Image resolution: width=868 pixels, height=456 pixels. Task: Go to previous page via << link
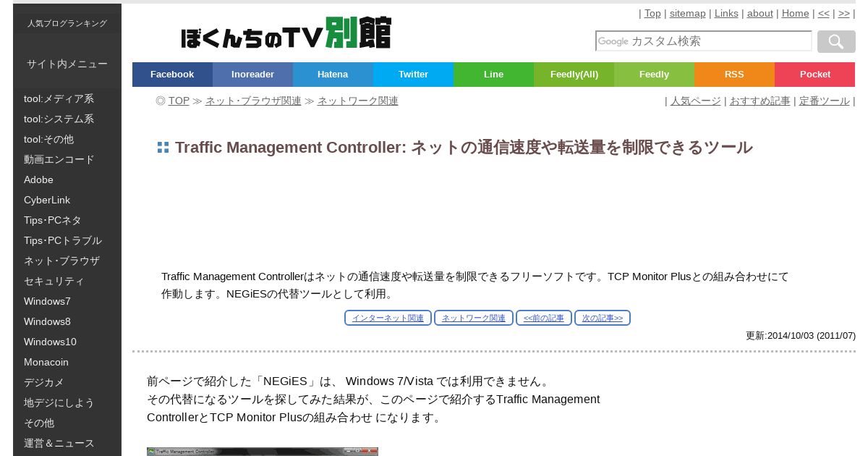(824, 13)
